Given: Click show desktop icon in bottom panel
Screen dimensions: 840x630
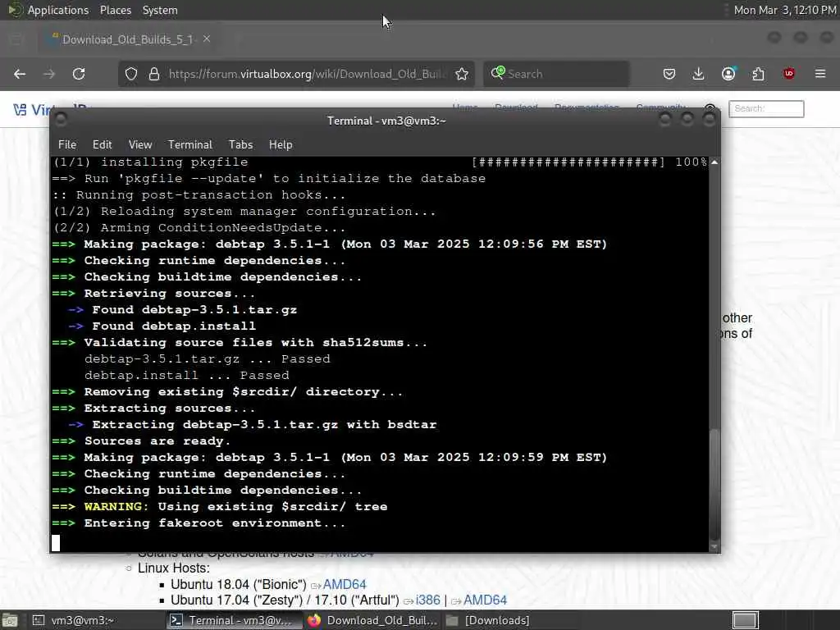Looking at the screenshot, I should [x=10, y=620].
